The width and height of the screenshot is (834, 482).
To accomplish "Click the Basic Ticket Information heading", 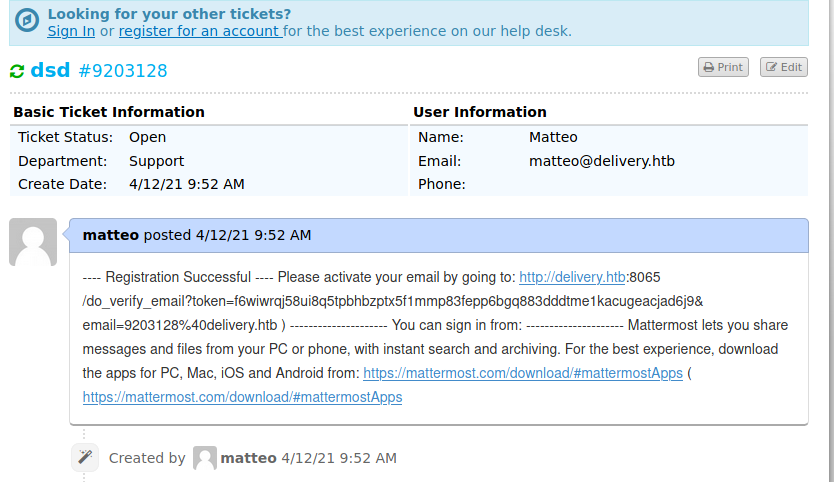I will point(109,112).
